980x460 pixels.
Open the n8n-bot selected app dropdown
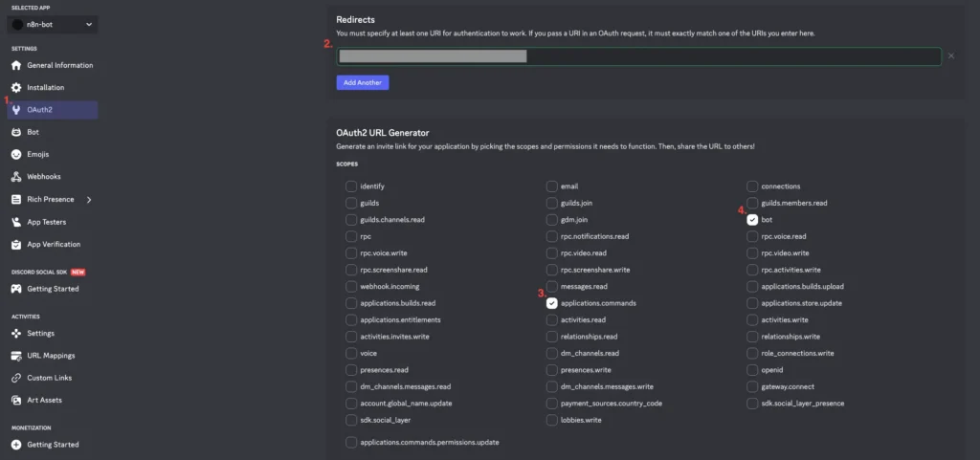53,24
